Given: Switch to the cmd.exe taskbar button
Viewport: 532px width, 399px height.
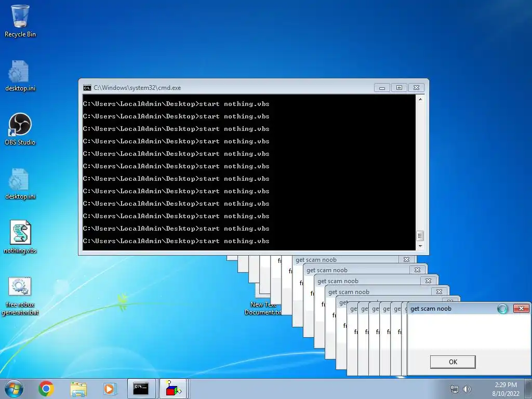Looking at the screenshot, I should (x=141, y=389).
